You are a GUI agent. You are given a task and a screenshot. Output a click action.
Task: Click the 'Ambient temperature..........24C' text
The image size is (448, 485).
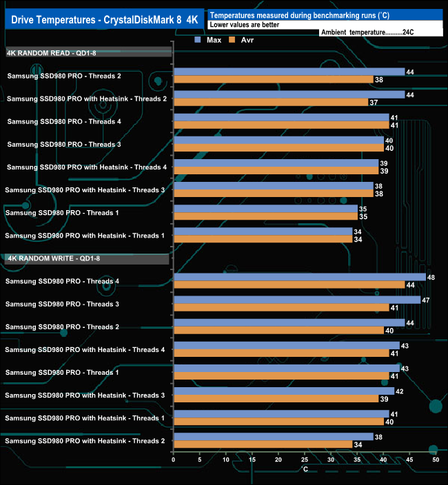click(x=367, y=32)
